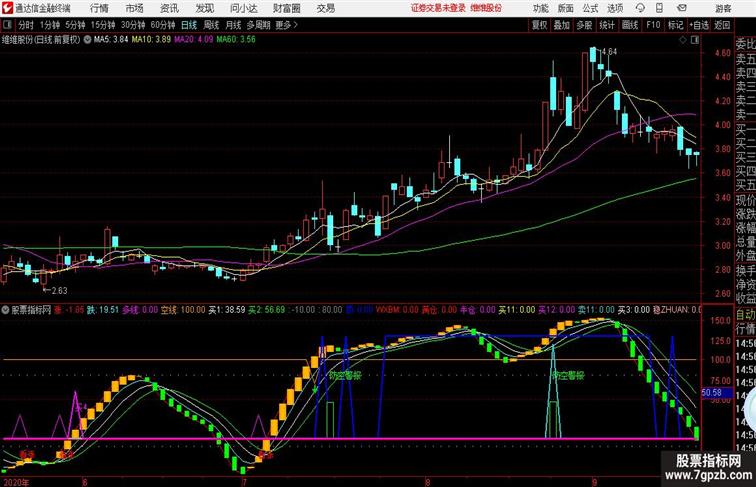
Task: Click the MA5: 3.84 indicator label
Action: [111, 40]
